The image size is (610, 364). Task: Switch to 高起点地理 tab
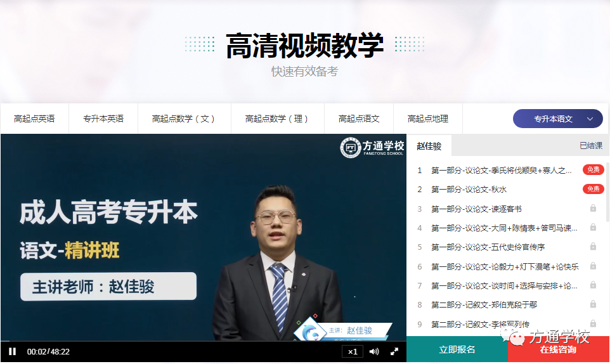[428, 119]
